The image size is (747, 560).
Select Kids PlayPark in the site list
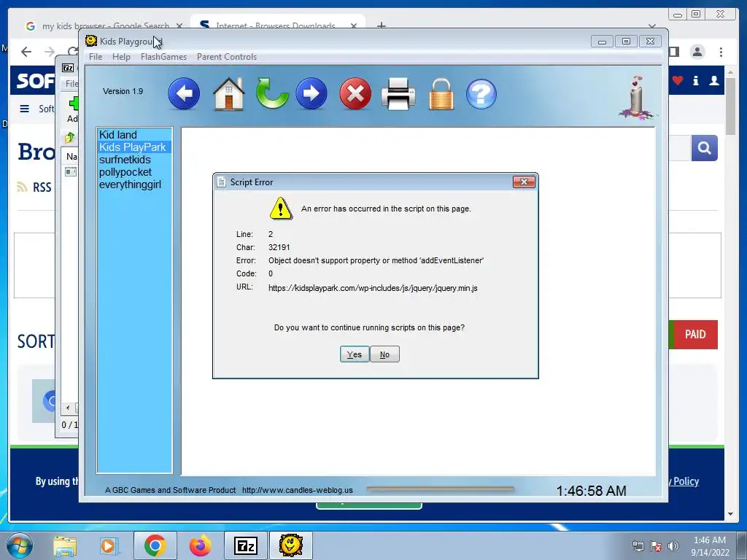(134, 147)
